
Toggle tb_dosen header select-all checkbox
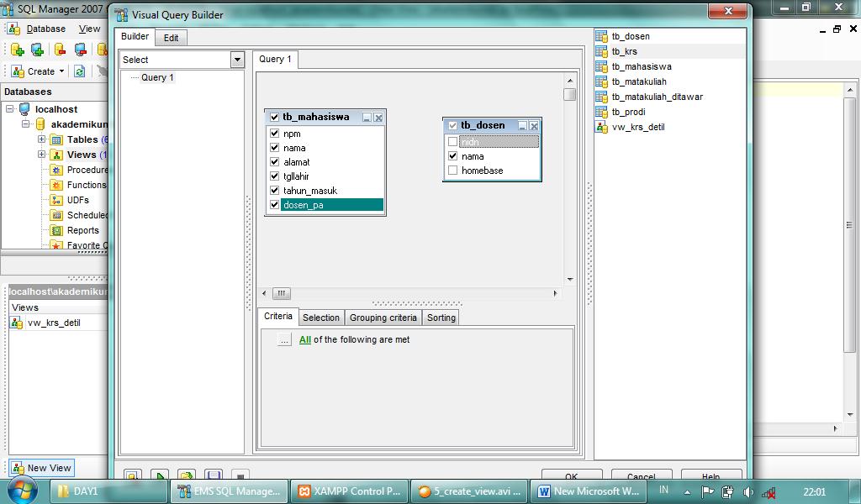[x=452, y=126]
